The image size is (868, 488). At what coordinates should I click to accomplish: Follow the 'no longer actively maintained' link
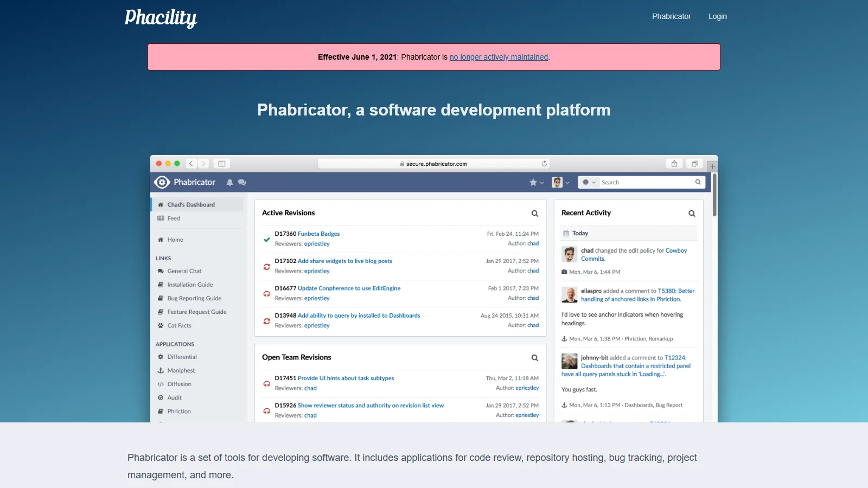pos(499,57)
